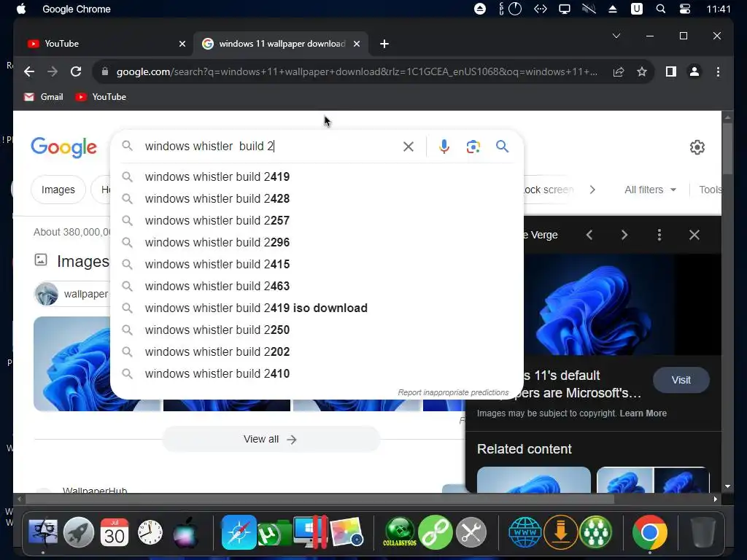
Task: Close the image preview panel
Action: 694,235
